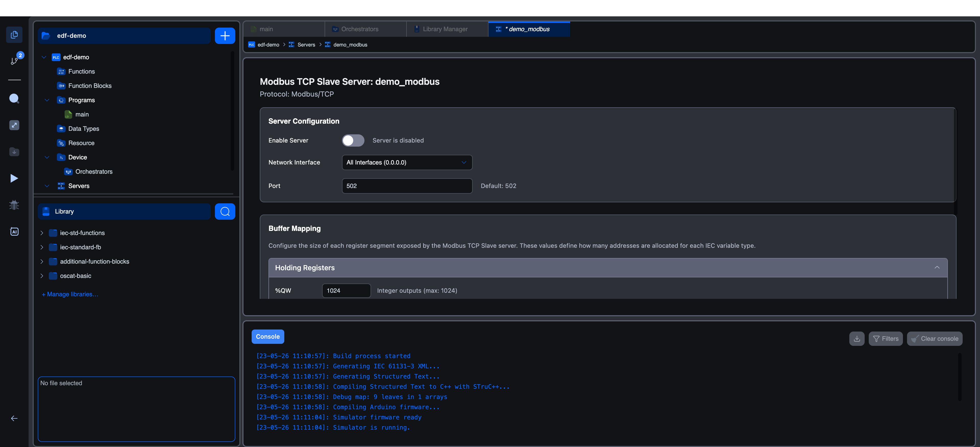Click the Port input field
Screen dimensions: 980x447
[407, 186]
